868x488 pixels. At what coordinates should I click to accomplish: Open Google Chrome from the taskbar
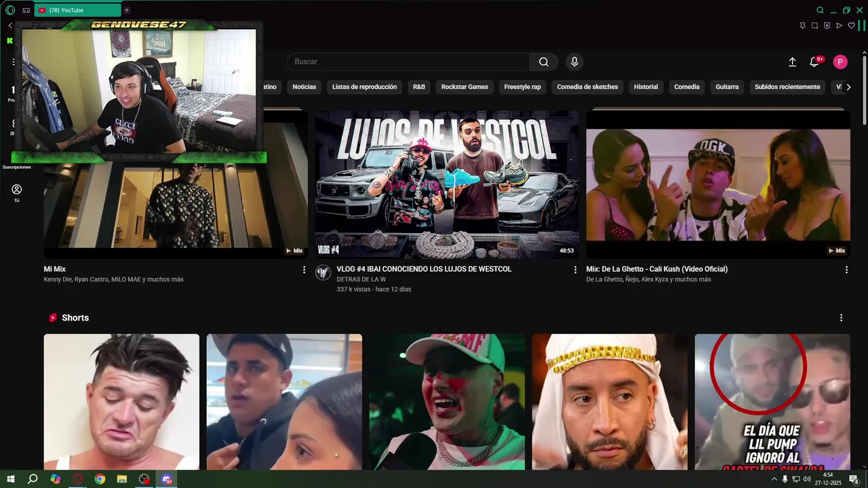tap(100, 479)
